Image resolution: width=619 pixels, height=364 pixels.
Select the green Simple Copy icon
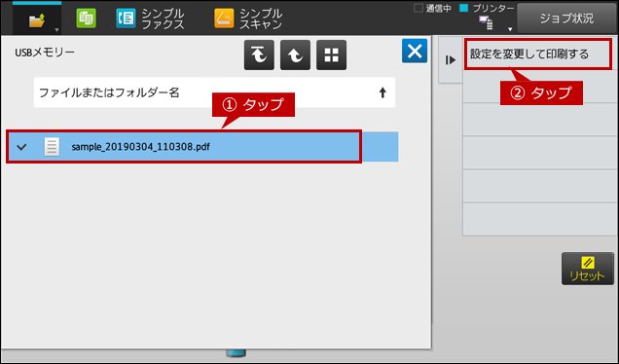tap(86, 18)
